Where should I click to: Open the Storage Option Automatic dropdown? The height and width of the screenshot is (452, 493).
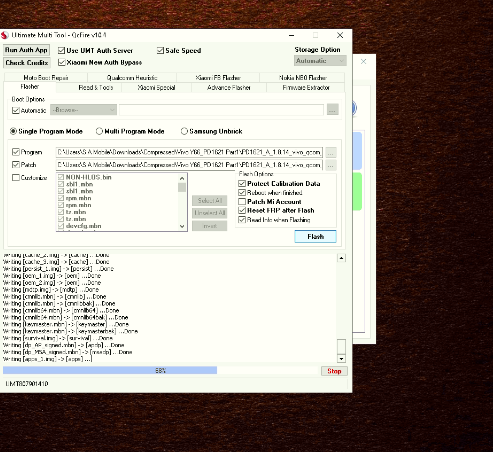tap(320, 61)
